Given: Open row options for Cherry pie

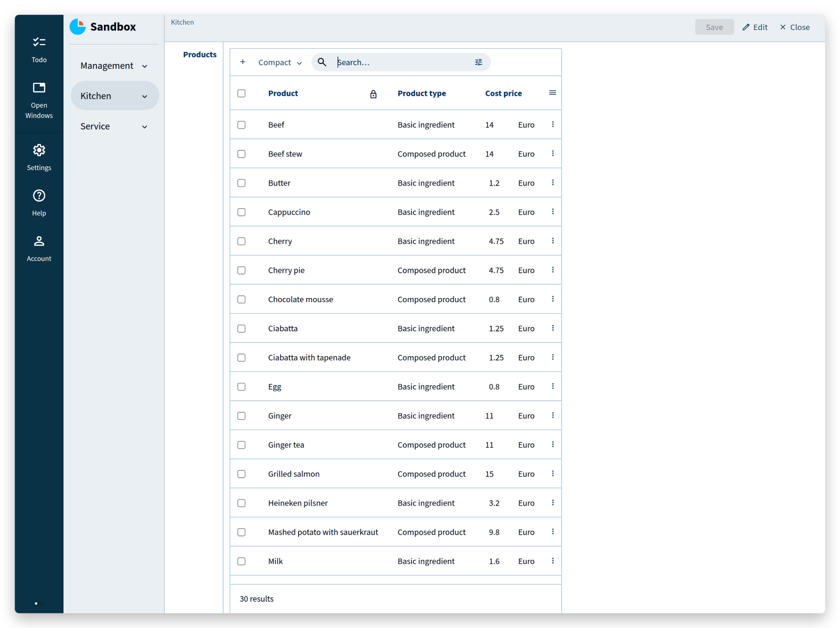Looking at the screenshot, I should click(553, 270).
